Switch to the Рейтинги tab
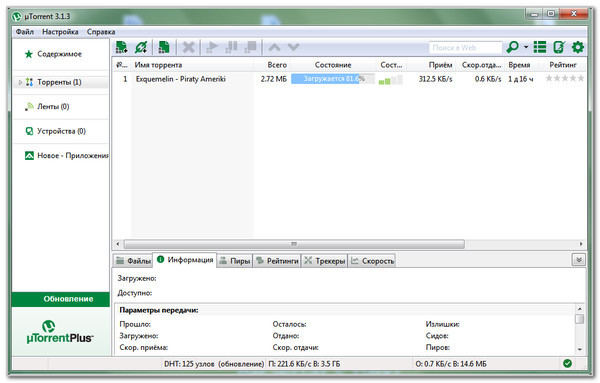 tap(277, 261)
